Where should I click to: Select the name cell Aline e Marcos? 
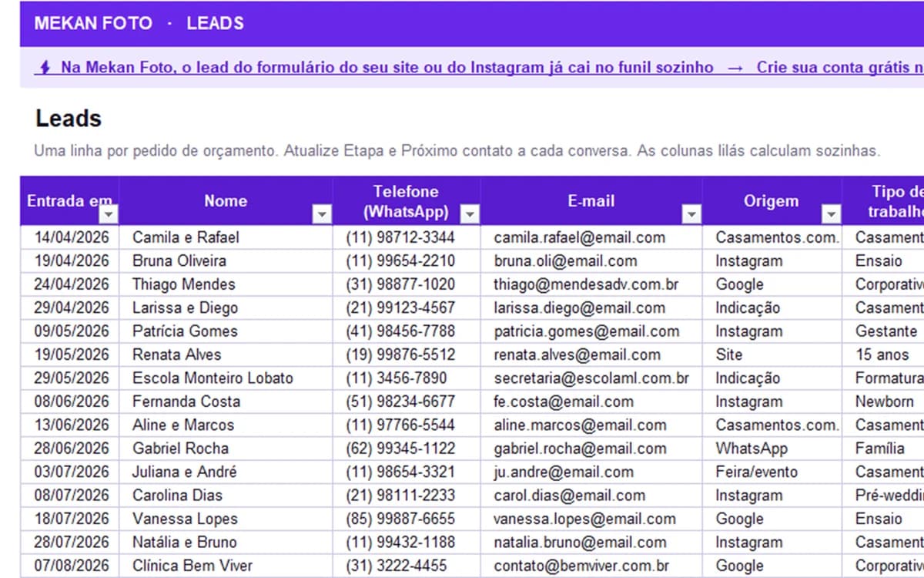coord(226,425)
